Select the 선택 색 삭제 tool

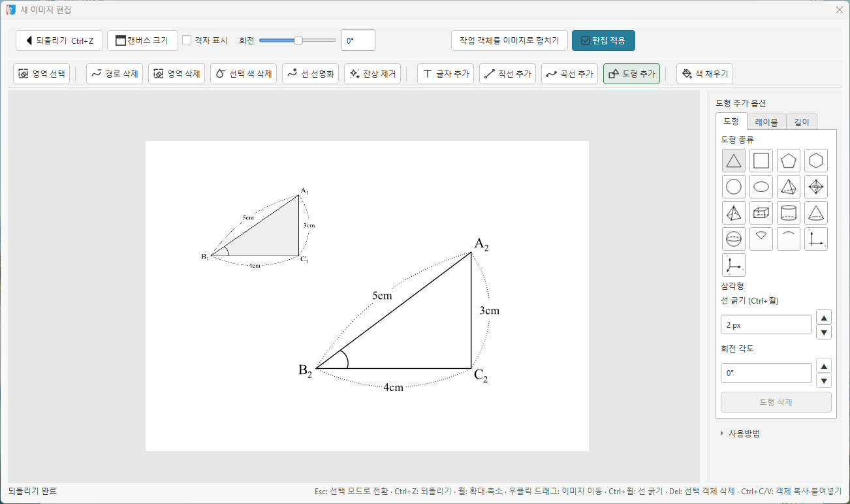(244, 74)
